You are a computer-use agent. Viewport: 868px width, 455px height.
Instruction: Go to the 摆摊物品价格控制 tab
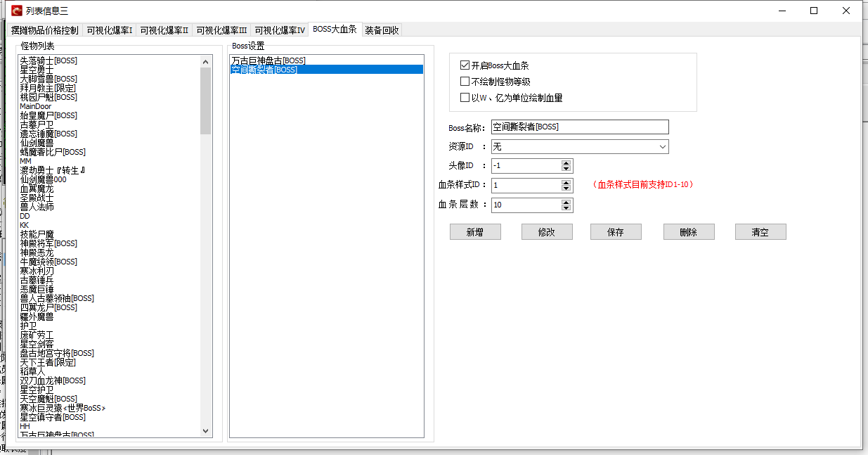pyautogui.click(x=45, y=30)
